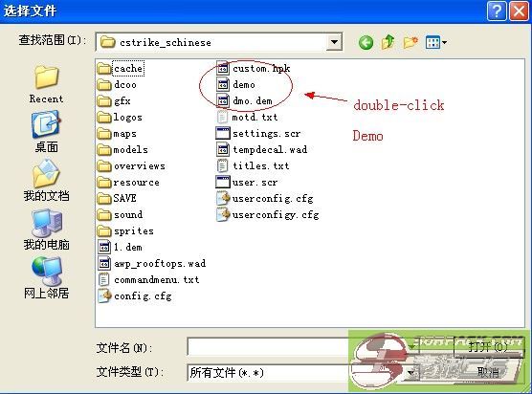Expand the cstrike_schinese look-in dropdown

334,42
